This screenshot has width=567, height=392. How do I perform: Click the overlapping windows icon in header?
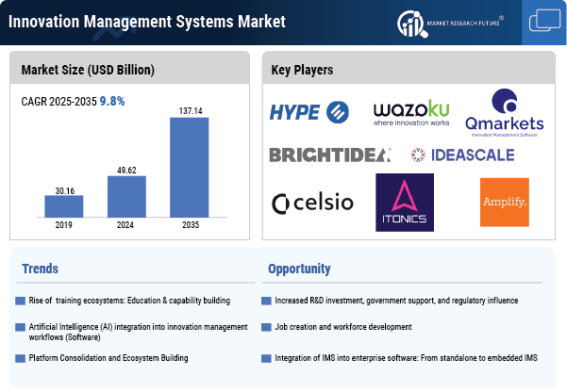(544, 21)
